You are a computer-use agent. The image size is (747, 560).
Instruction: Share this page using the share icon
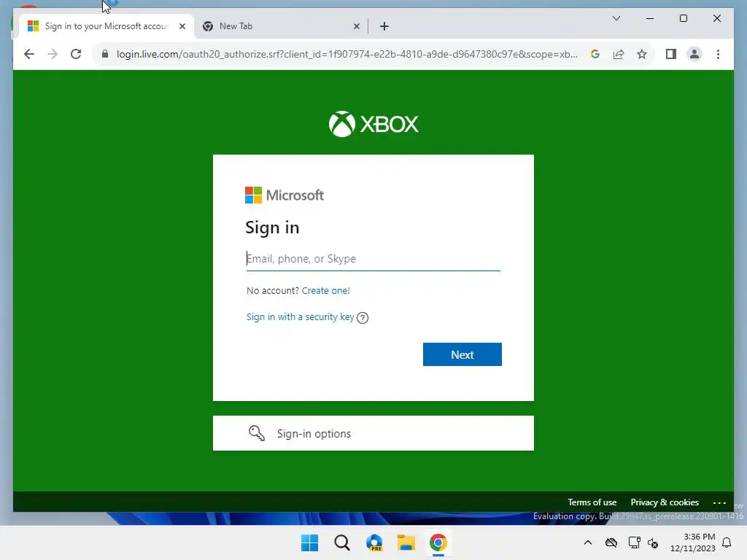click(x=619, y=54)
